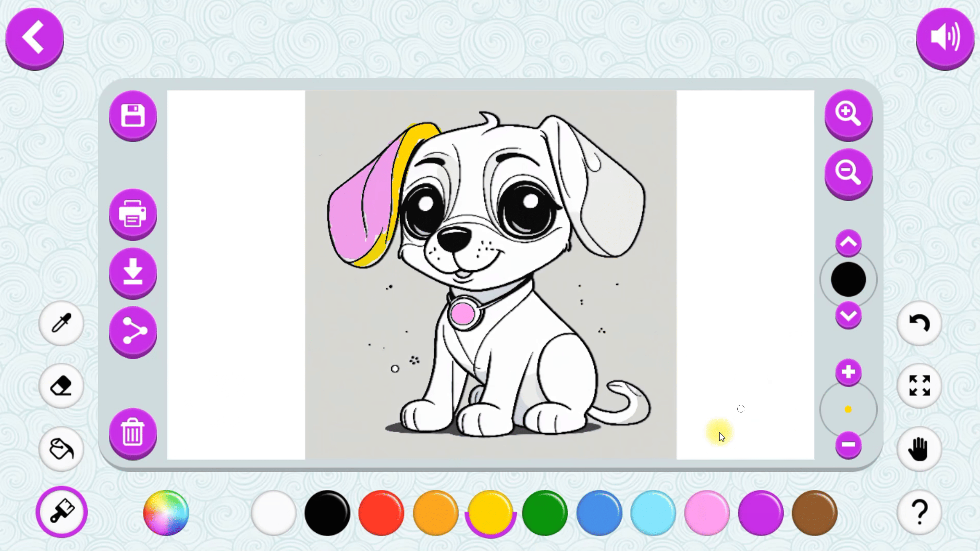Share the drawing using share icon
Viewport: 980px width, 551px height.
click(133, 331)
